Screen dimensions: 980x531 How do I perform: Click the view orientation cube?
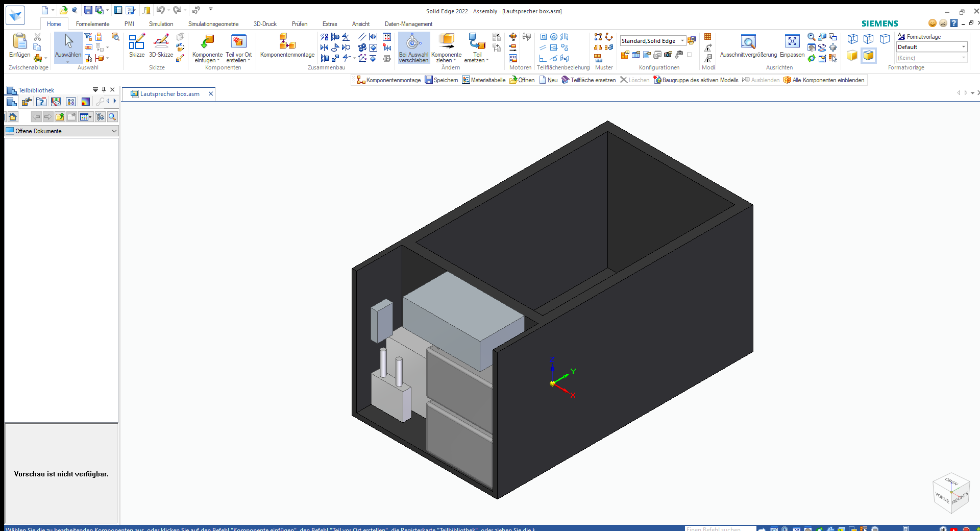click(951, 493)
